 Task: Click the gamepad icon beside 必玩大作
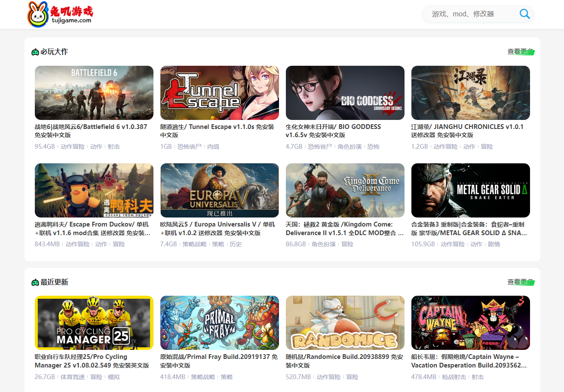[x=35, y=52]
